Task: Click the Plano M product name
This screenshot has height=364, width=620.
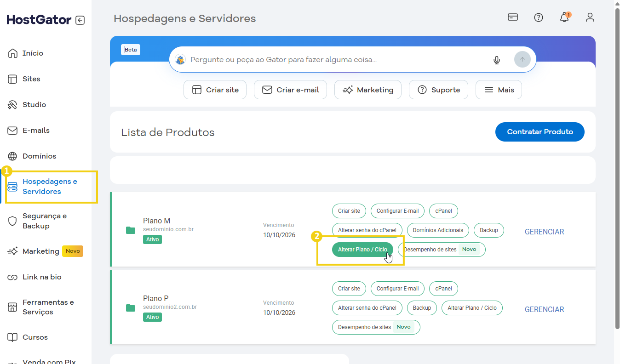Action: coord(157,221)
